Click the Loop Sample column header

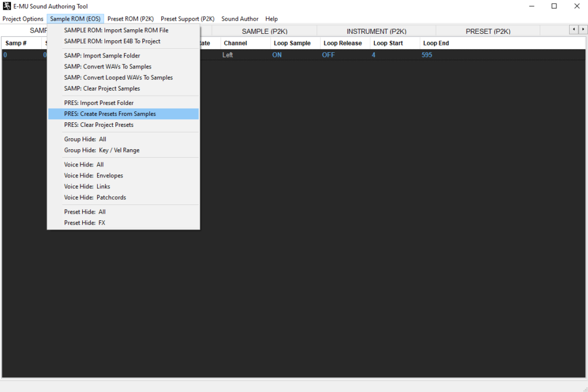point(296,43)
